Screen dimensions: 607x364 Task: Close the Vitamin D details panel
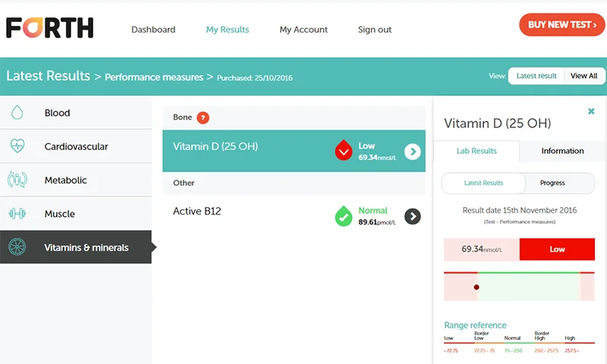(591, 111)
